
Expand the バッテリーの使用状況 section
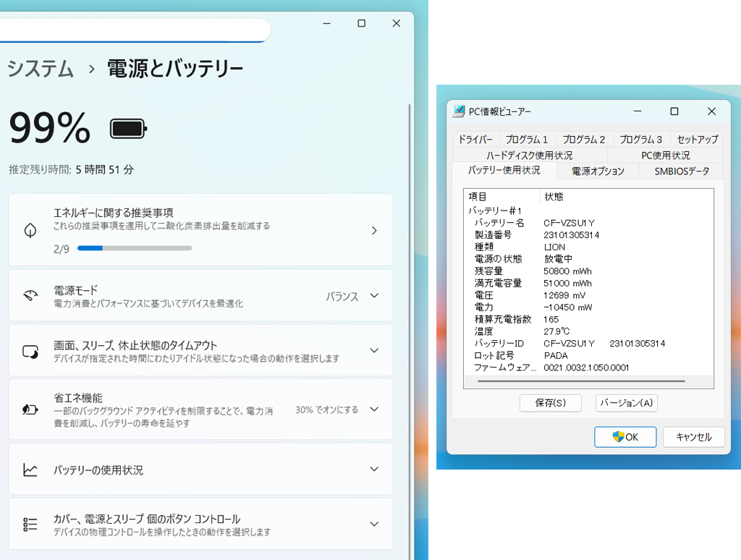tap(373, 470)
